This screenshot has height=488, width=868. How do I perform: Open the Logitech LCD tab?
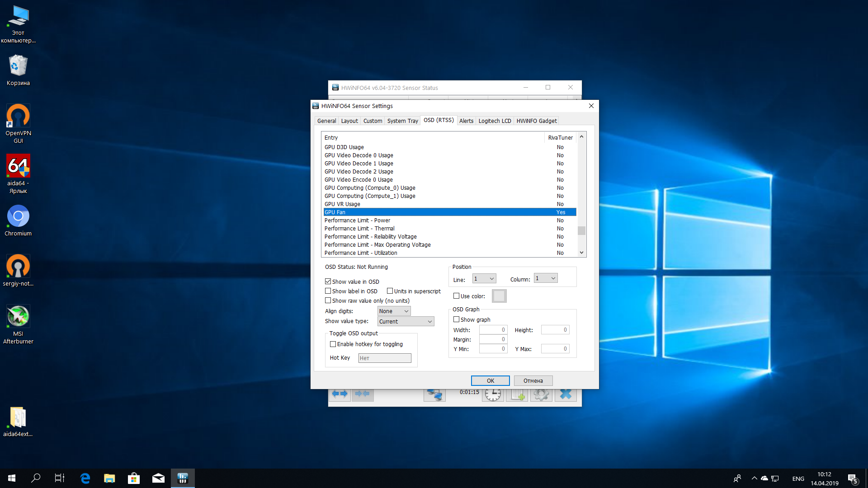[x=495, y=121]
